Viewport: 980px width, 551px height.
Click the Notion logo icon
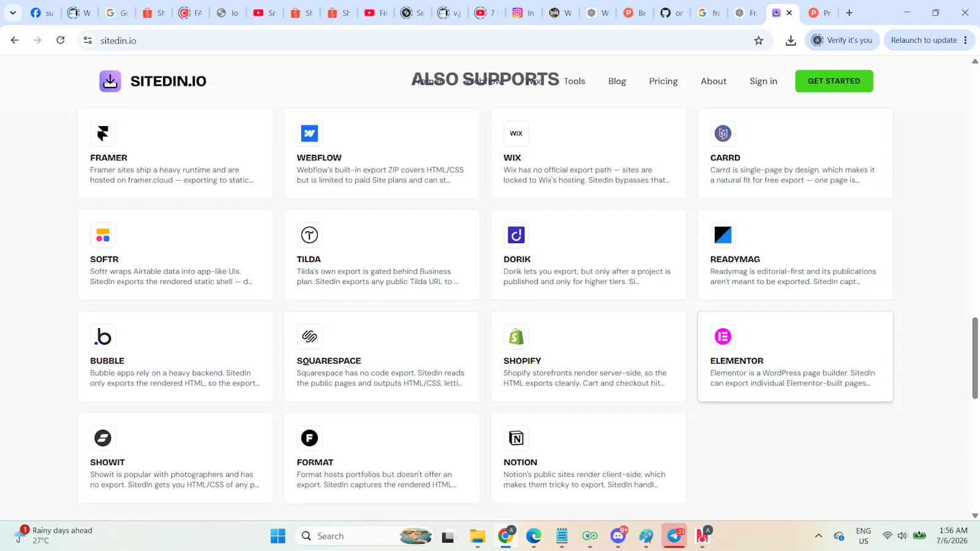[x=516, y=438]
